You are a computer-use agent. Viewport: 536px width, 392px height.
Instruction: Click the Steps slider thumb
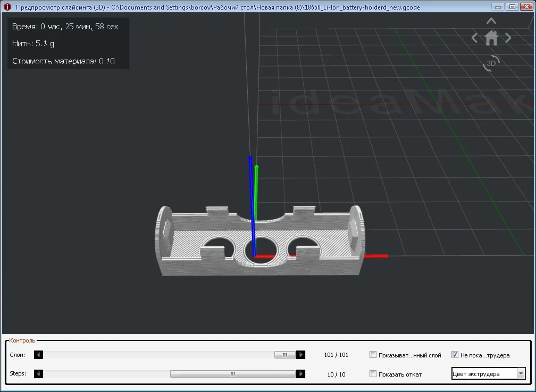232,374
